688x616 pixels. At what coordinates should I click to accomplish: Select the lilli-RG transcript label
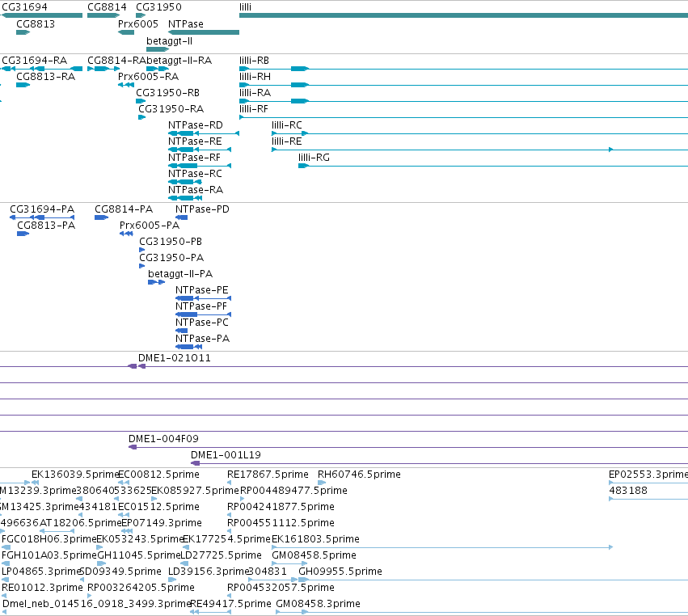pos(314,157)
